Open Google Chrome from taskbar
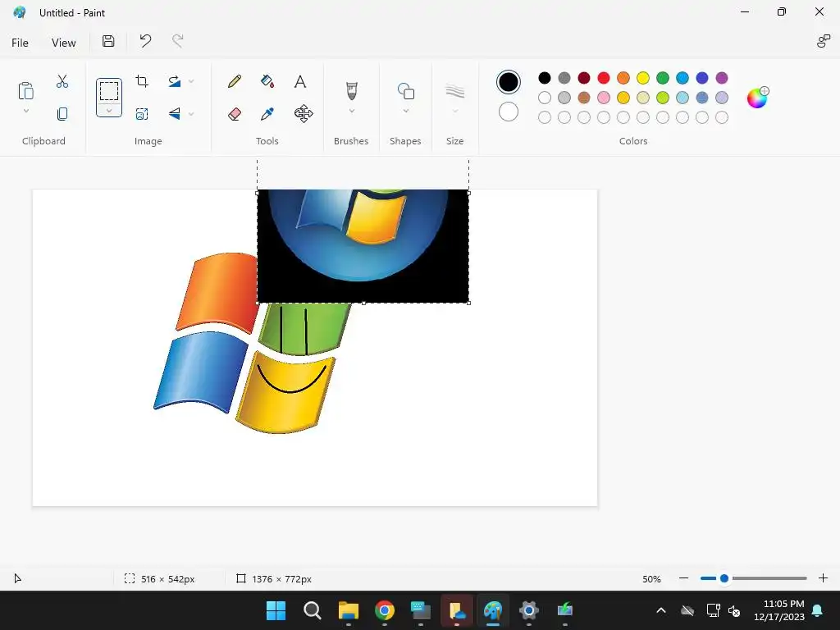The width and height of the screenshot is (840, 630). pyautogui.click(x=384, y=610)
